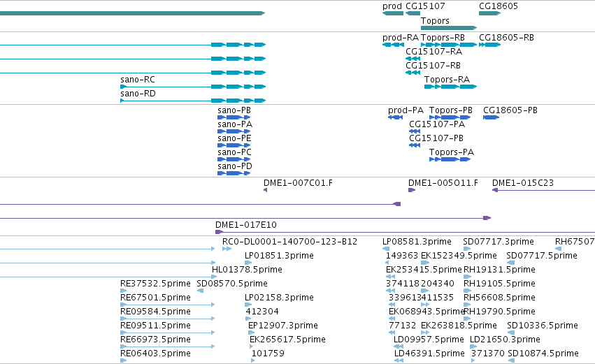Click the prod-RA transcript

click(393, 45)
